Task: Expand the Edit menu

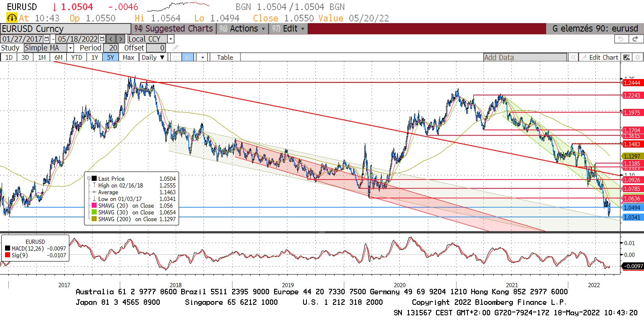Action: [x=288, y=29]
